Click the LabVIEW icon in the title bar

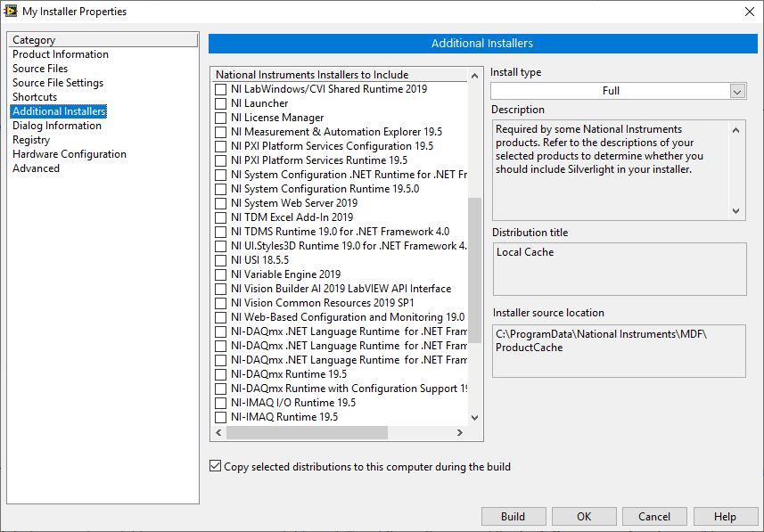click(x=10, y=11)
